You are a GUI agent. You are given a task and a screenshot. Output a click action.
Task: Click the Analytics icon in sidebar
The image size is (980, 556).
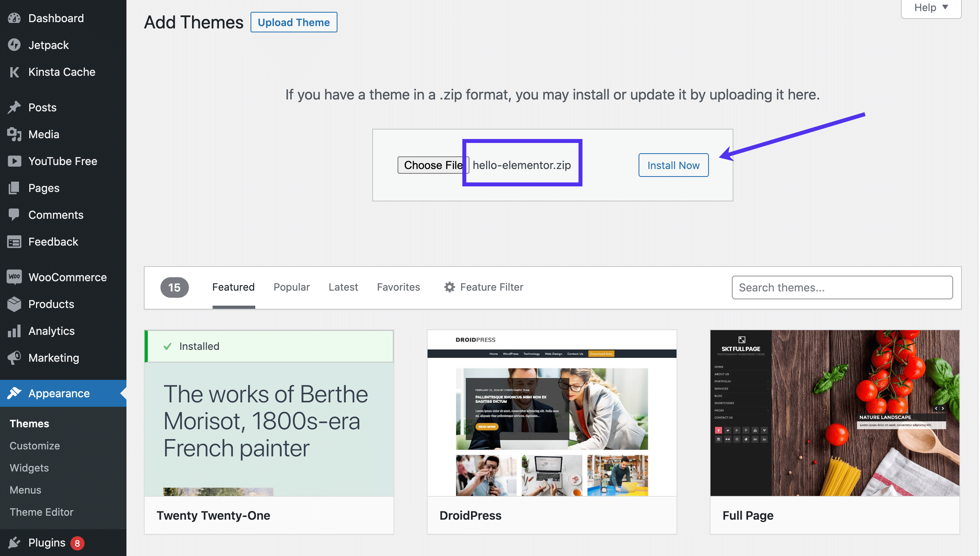tap(15, 331)
